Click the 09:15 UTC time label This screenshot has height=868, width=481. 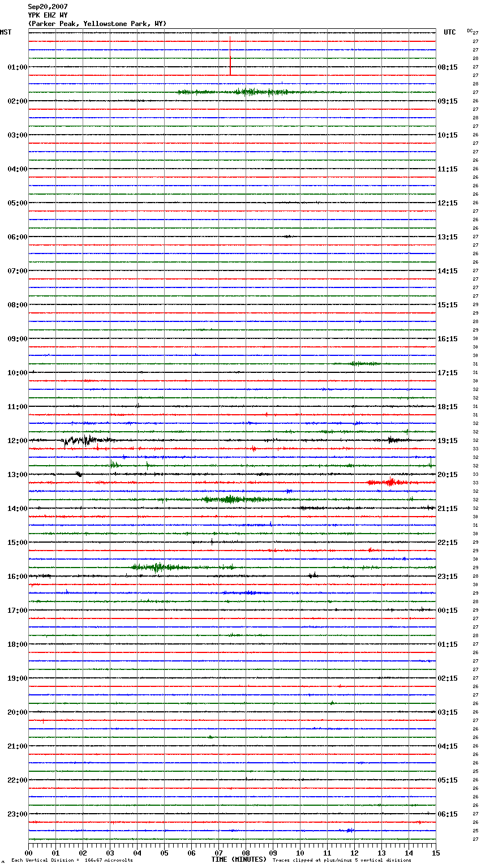[448, 101]
